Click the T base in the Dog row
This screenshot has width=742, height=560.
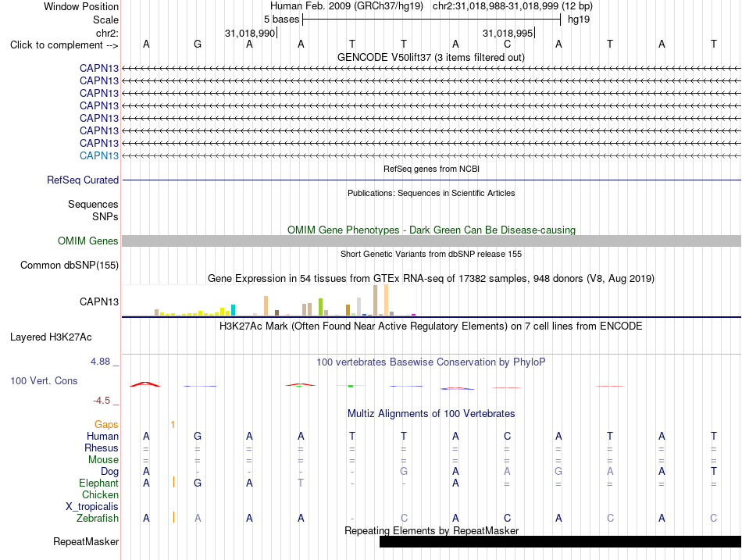click(714, 471)
